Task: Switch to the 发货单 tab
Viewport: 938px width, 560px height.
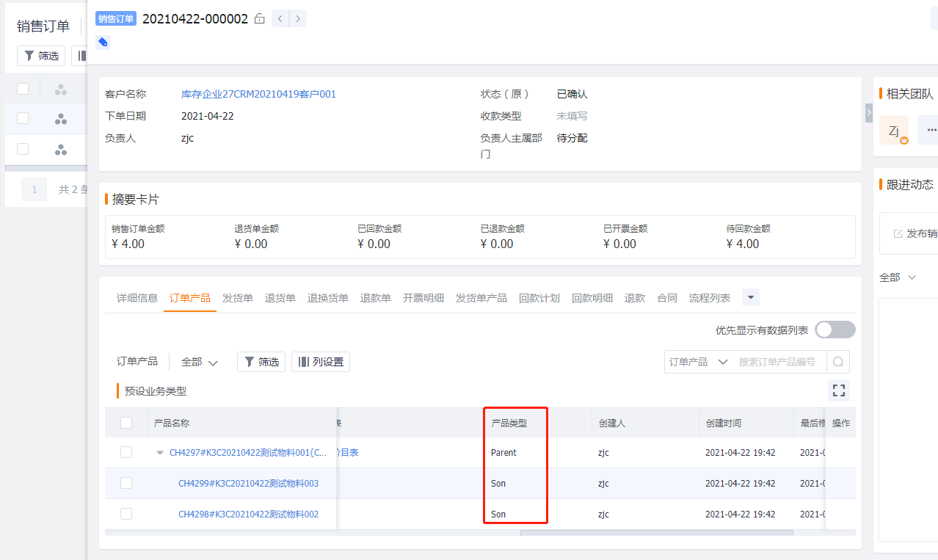Action: coord(238,298)
